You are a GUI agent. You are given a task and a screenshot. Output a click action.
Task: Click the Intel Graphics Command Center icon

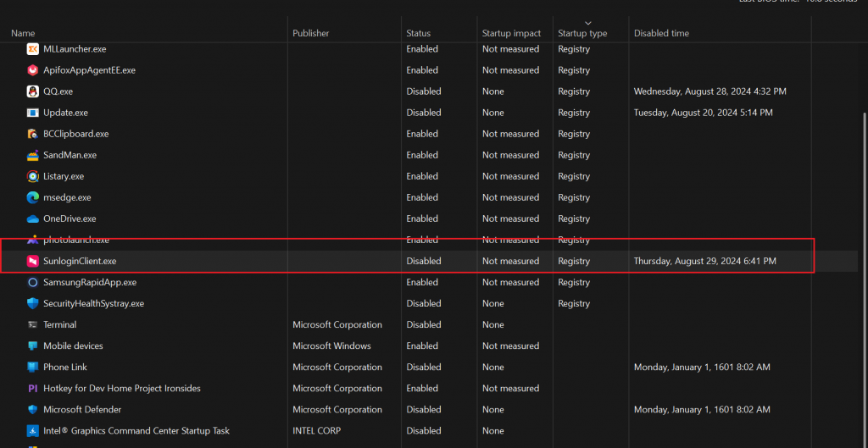[x=33, y=431]
